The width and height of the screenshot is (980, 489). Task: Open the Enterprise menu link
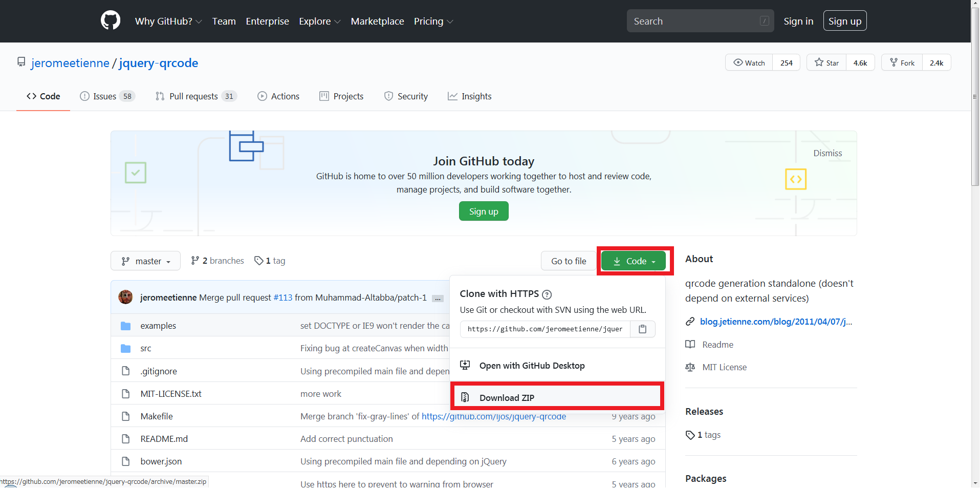click(267, 21)
